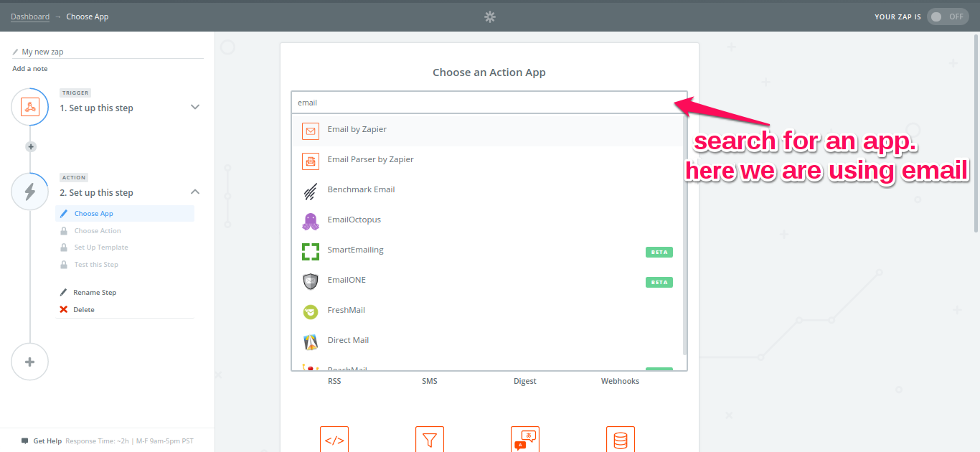Click the Code icon with angle brackets
Screen dimensions: 980x452
pos(334,439)
